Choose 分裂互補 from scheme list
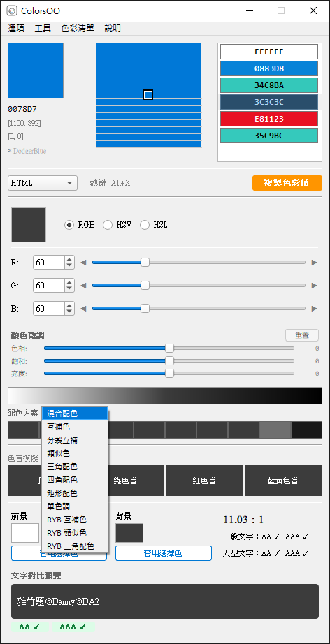Viewport: 330px width, 644px height. [75, 440]
